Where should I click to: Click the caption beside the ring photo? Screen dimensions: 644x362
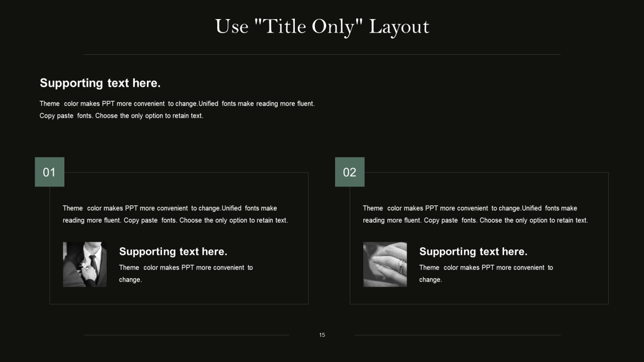pos(486,274)
